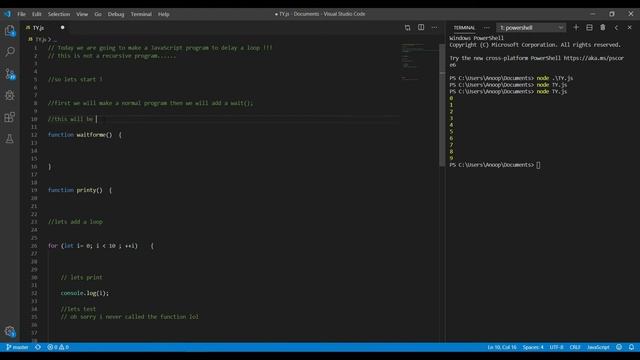Click CRLF end-of-line selector
640x360 pixels.
click(575, 347)
